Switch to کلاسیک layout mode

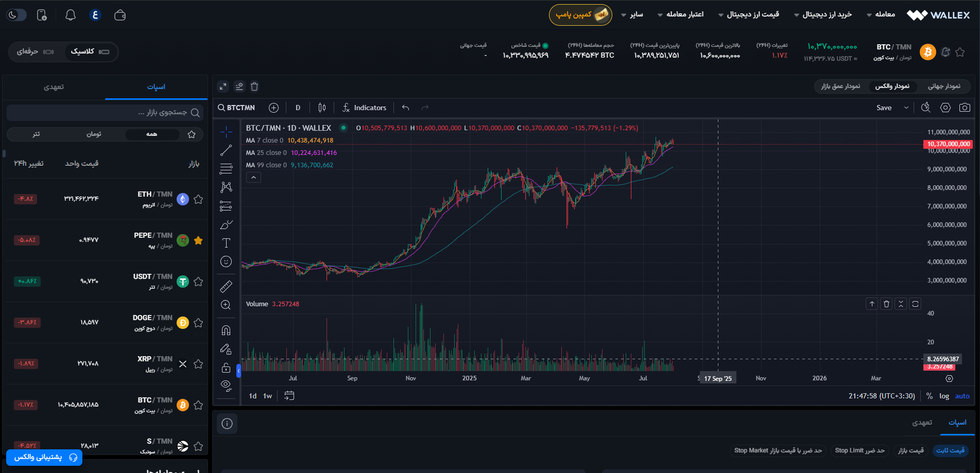pyautogui.click(x=90, y=51)
